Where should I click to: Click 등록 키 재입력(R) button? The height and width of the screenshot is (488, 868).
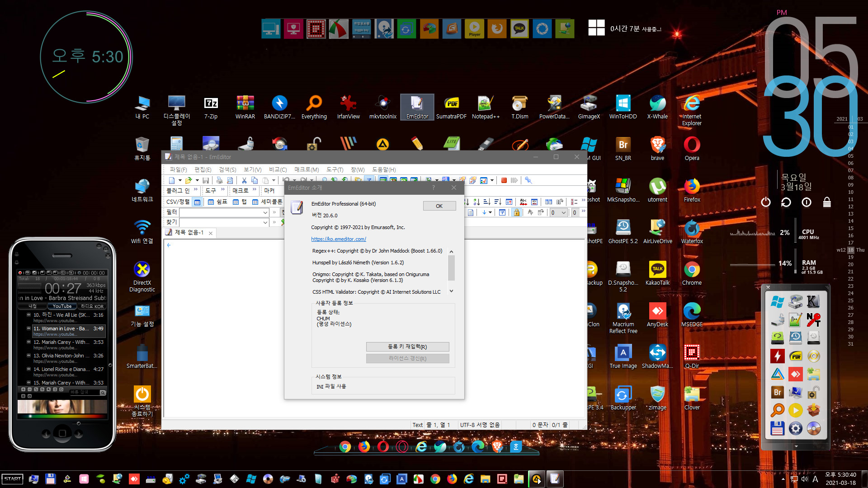pos(407,347)
